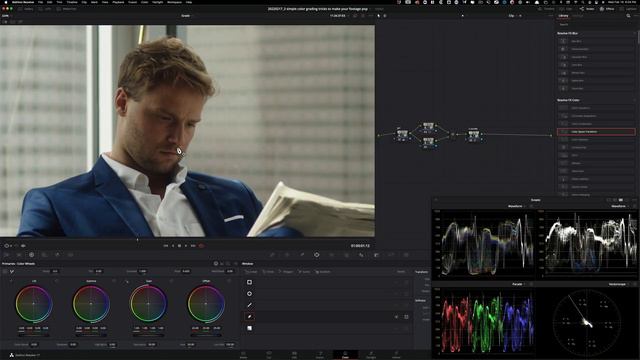
Task: Select the Rectangle window shape icon
Action: [249, 282]
